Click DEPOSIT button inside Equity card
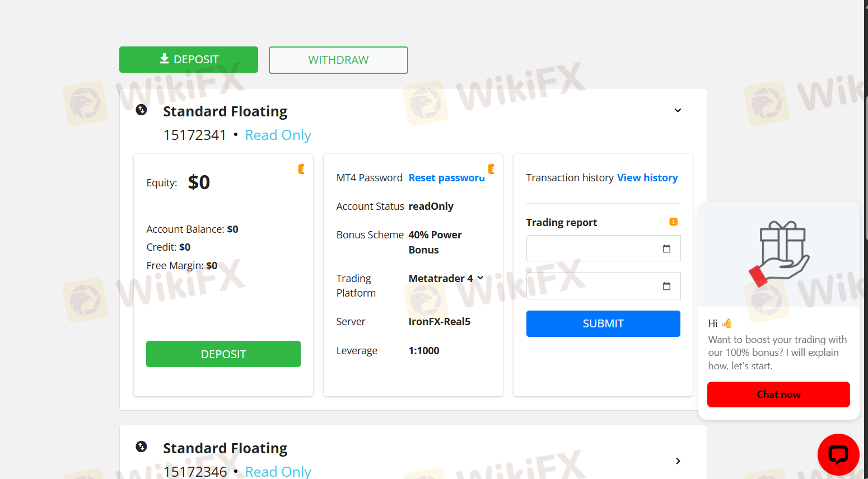The image size is (868, 479). tap(223, 354)
